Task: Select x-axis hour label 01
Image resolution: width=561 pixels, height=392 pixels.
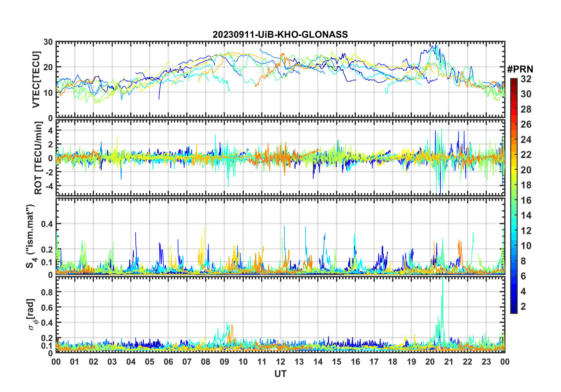Action: pyautogui.click(x=75, y=362)
